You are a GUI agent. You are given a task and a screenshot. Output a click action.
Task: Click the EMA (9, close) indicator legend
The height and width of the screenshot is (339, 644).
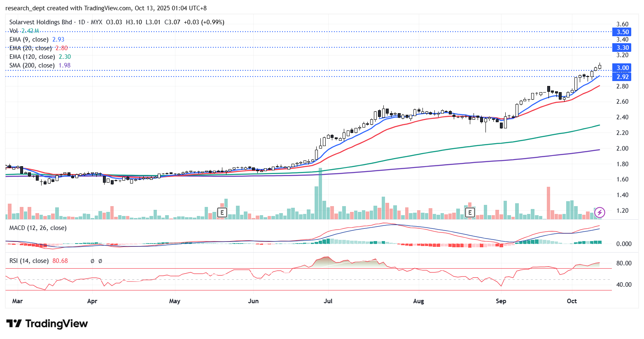(29, 39)
